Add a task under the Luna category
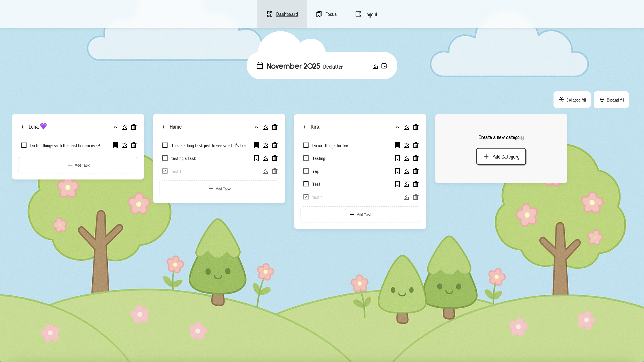This screenshot has height=362, width=644. (x=78, y=165)
